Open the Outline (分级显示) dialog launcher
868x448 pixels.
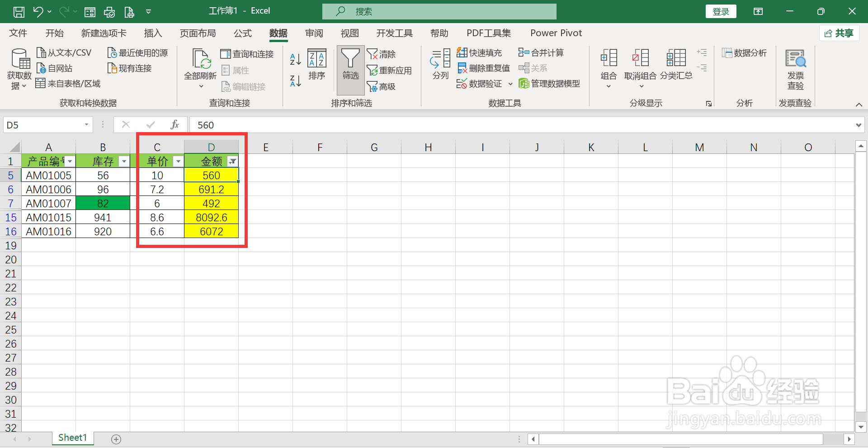[709, 104]
